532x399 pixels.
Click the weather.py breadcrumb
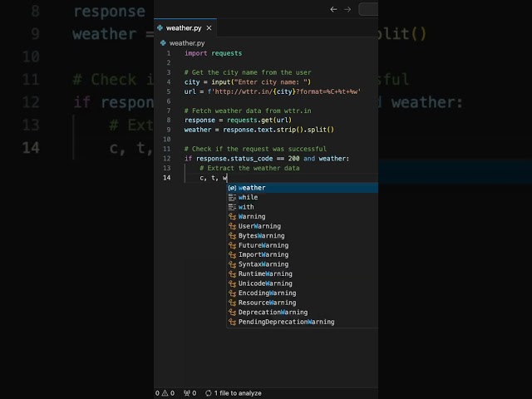pyautogui.click(x=187, y=43)
